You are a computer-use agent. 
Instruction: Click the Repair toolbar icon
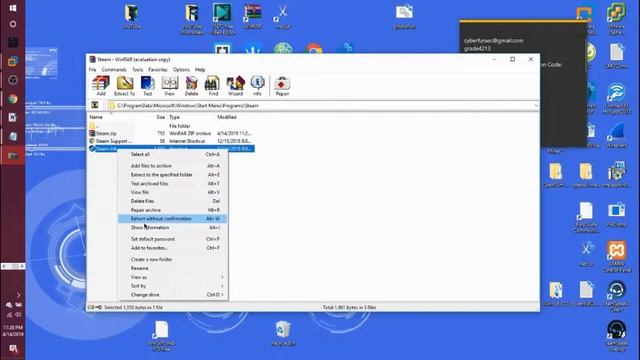282,86
